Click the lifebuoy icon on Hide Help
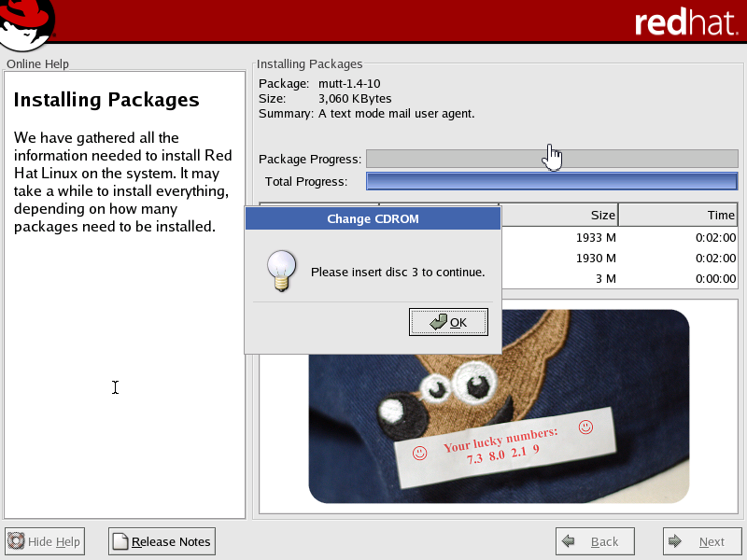The width and height of the screenshot is (747, 560). pyautogui.click(x=16, y=541)
